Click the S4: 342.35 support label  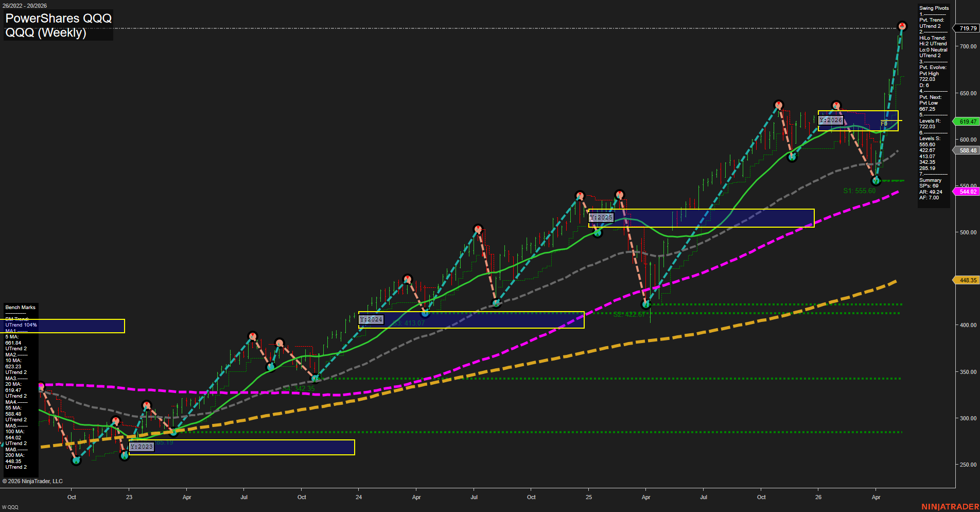pos(299,388)
